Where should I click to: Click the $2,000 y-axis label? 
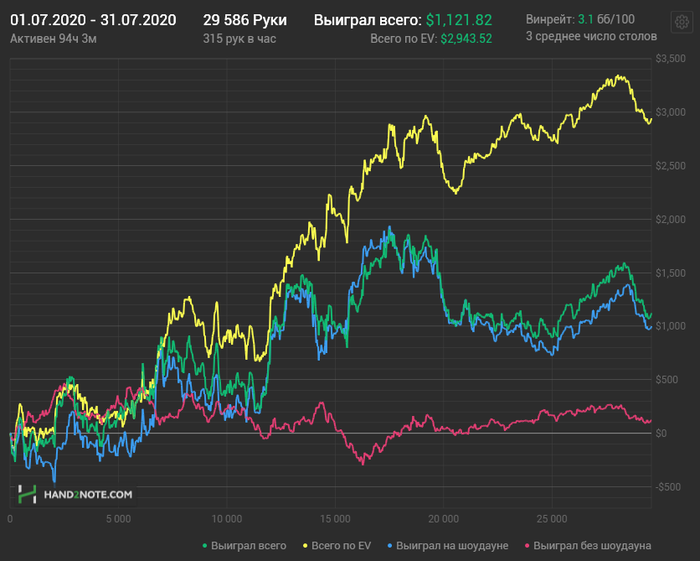pyautogui.click(x=671, y=219)
